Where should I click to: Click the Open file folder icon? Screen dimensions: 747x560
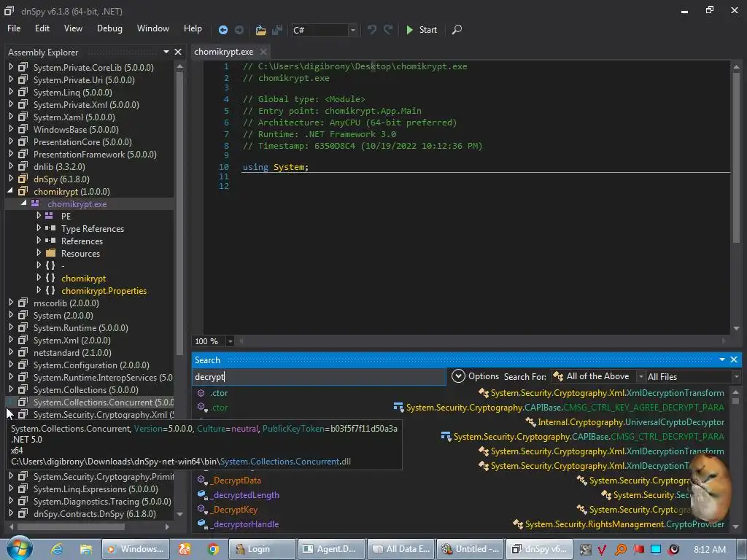click(260, 30)
